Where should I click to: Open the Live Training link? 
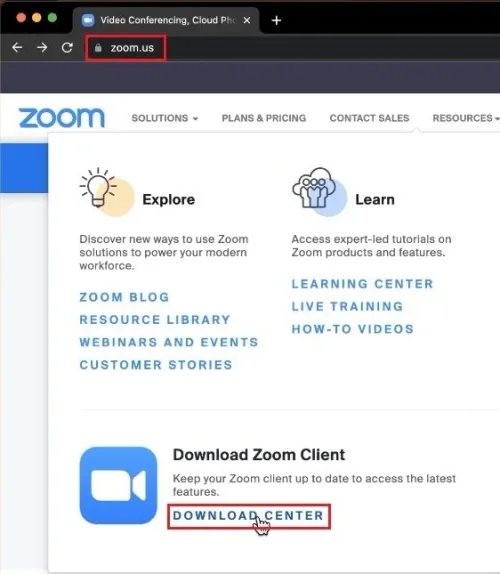tap(347, 306)
